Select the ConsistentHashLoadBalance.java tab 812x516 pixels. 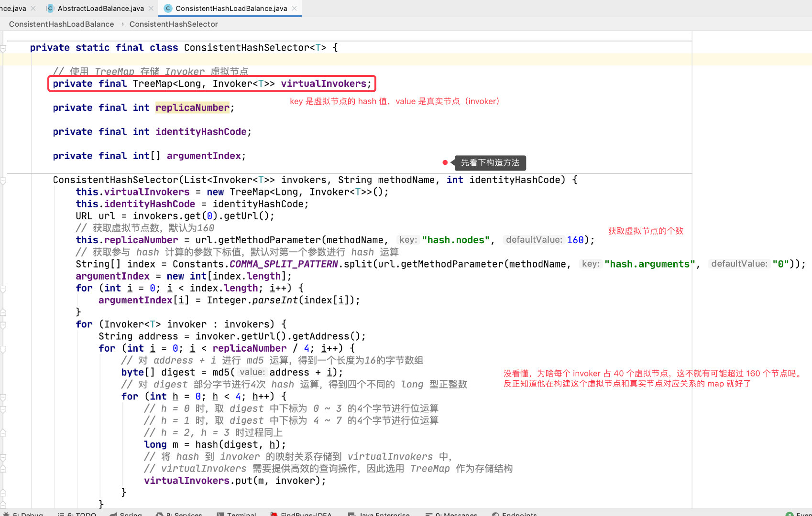pyautogui.click(x=231, y=9)
